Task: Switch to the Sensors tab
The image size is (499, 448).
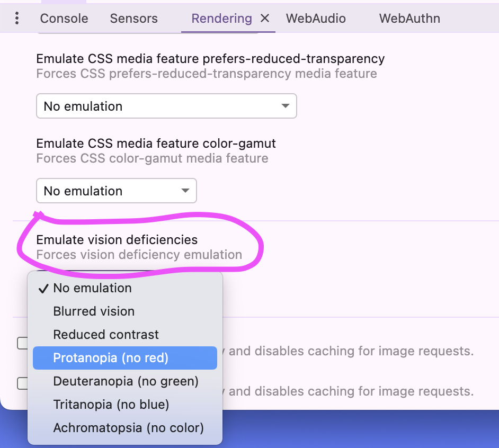Action: coord(133,19)
